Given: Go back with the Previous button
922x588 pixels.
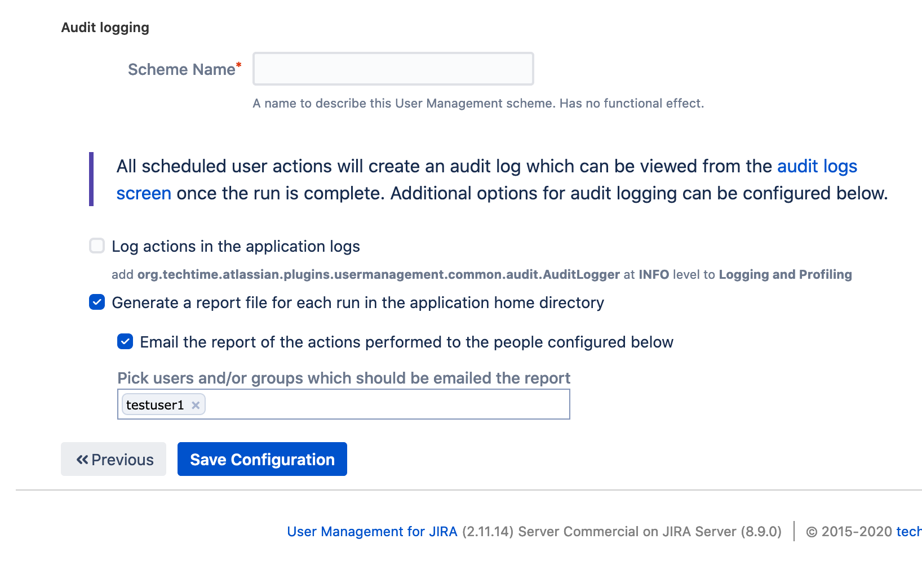Looking at the screenshot, I should point(113,459).
